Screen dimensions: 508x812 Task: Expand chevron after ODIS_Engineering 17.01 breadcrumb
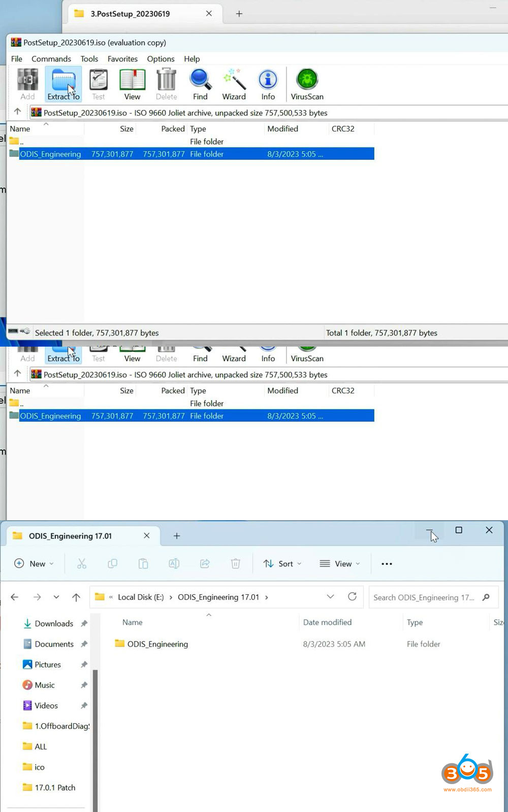click(x=267, y=597)
